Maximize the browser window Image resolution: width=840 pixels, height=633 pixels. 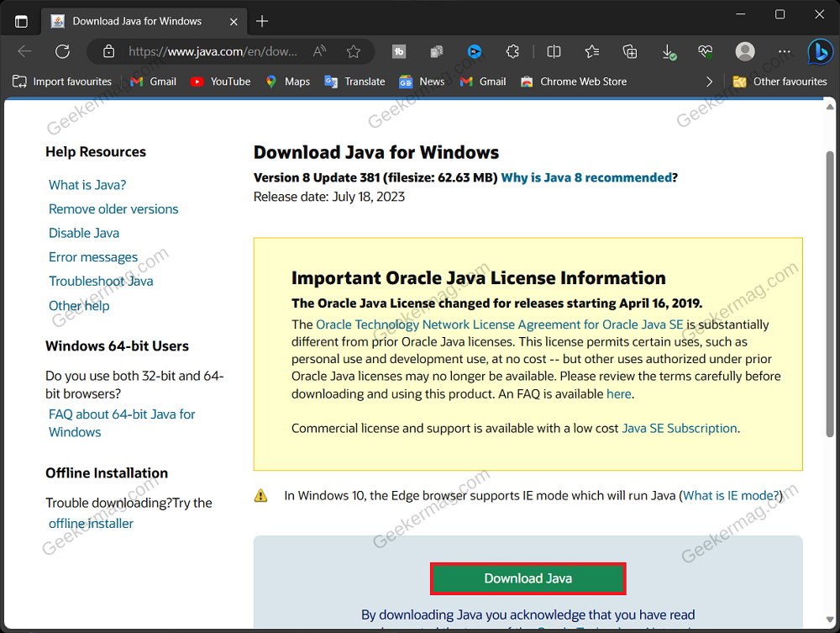[780, 14]
